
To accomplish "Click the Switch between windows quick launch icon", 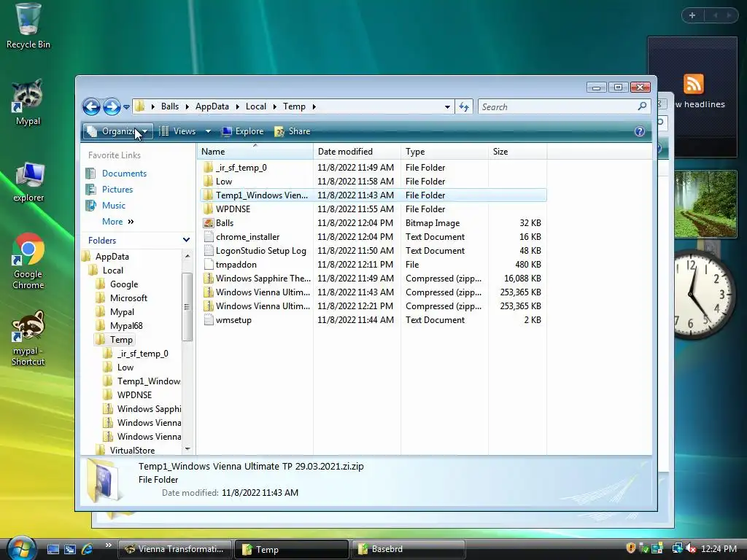I will click(x=70, y=549).
